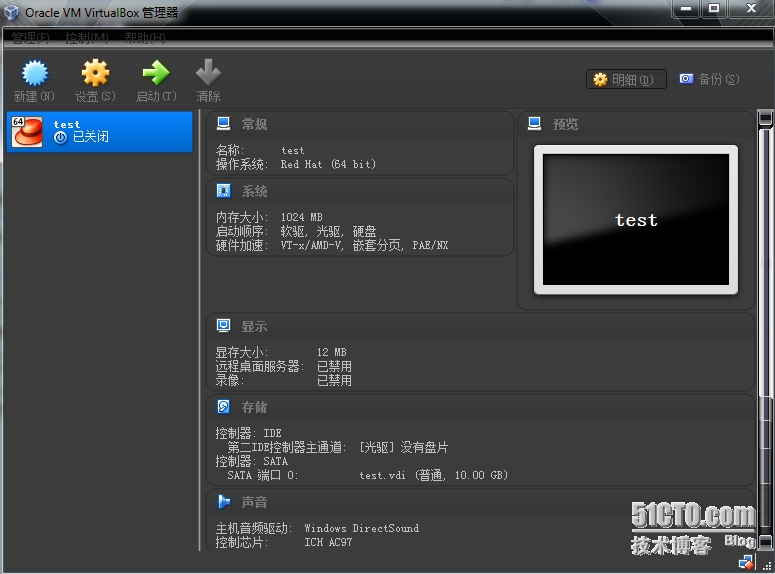Click the 清除 down arrow icon

[208, 73]
